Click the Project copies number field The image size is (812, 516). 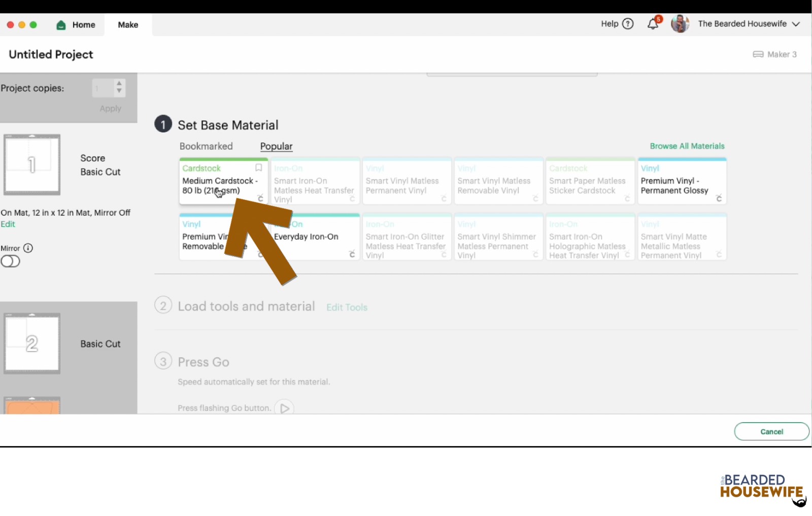click(x=104, y=88)
